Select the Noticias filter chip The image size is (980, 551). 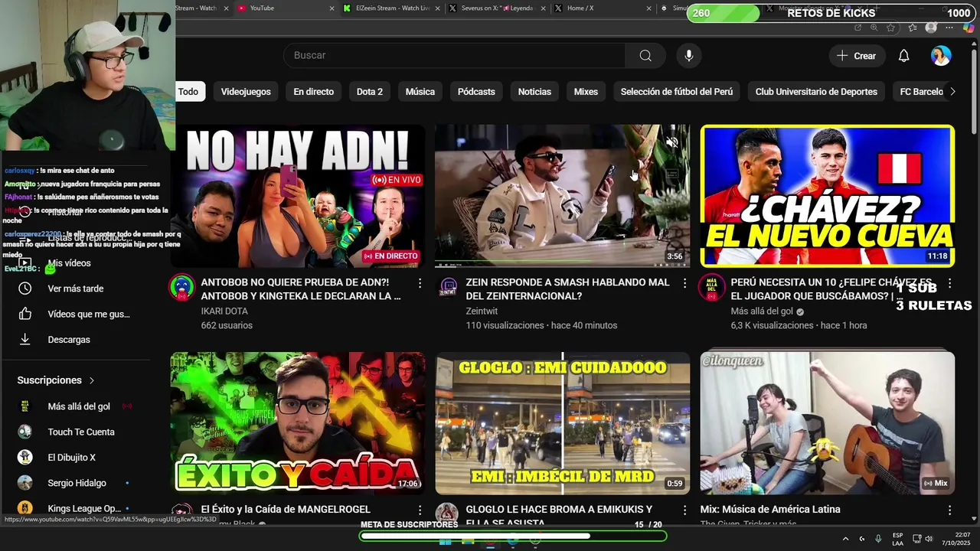point(534,91)
